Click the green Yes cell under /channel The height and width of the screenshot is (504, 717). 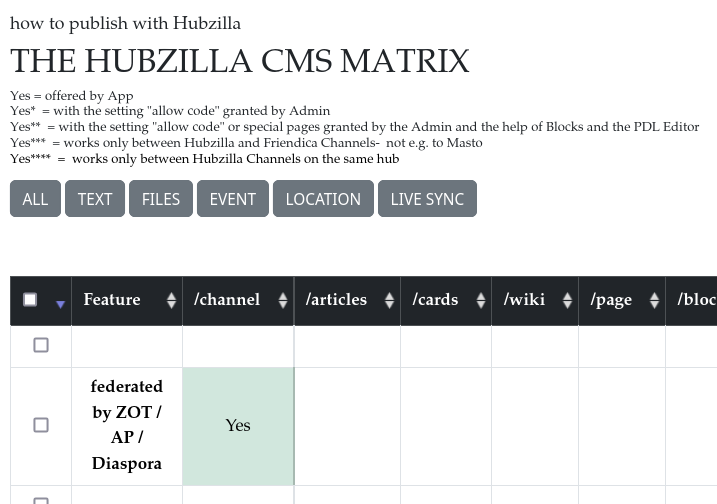238,425
